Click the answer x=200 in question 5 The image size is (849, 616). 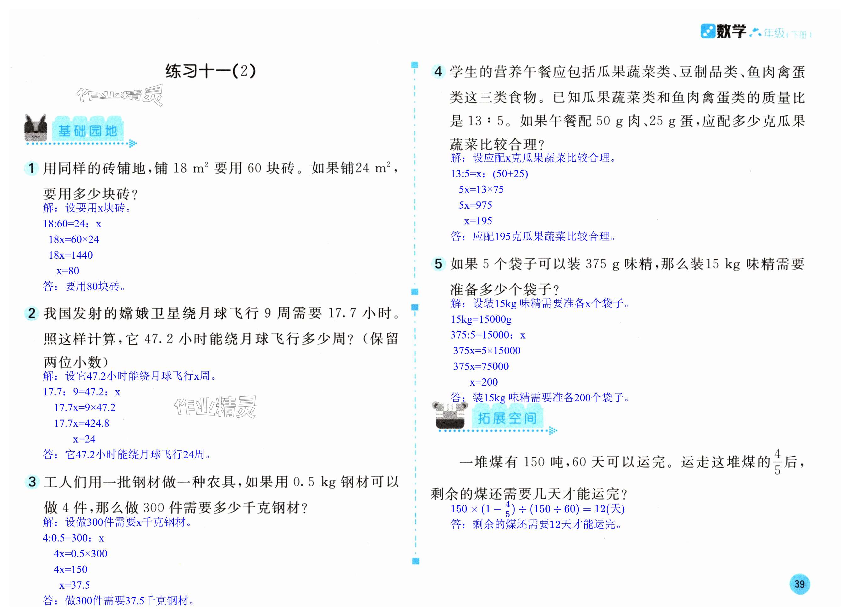tap(484, 382)
